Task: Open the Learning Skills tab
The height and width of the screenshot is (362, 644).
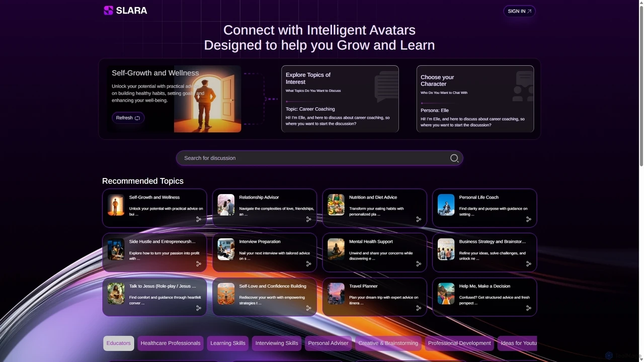Action: 228,343
